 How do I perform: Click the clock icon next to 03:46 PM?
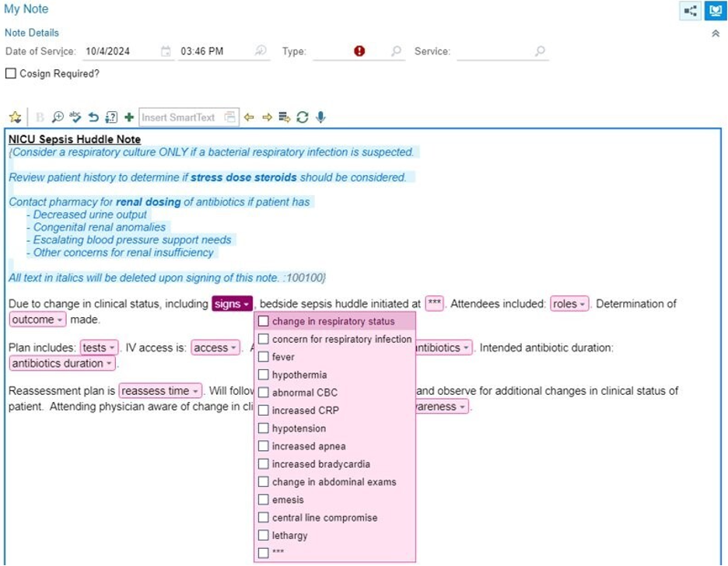click(261, 51)
